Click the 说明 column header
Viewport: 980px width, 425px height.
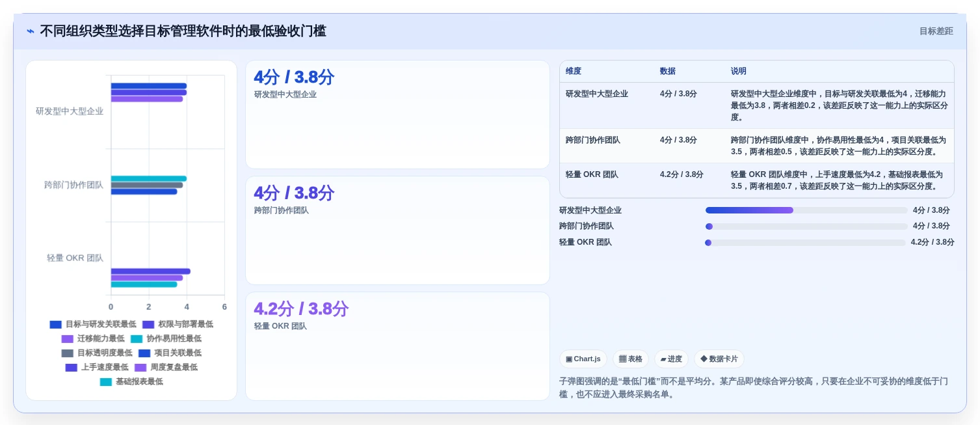(739, 71)
